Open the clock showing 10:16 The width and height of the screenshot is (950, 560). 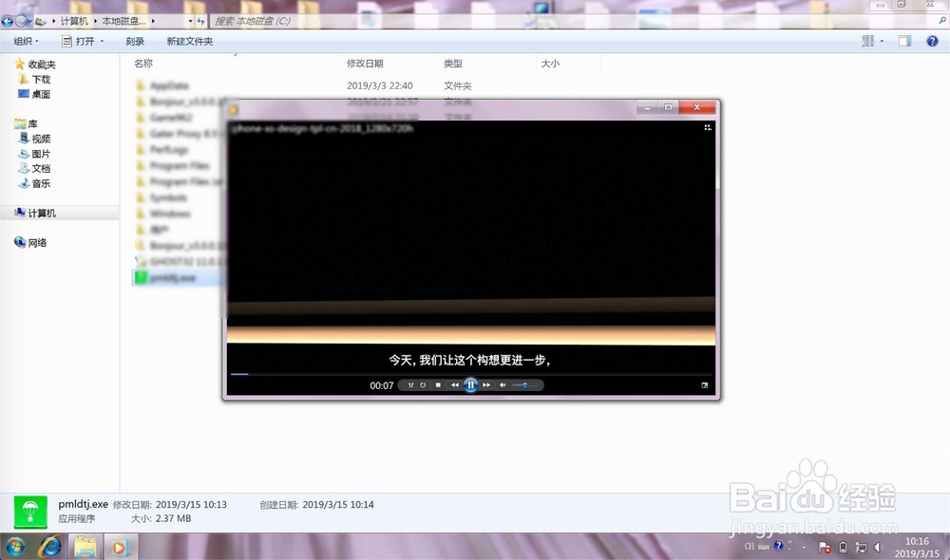coord(917,548)
